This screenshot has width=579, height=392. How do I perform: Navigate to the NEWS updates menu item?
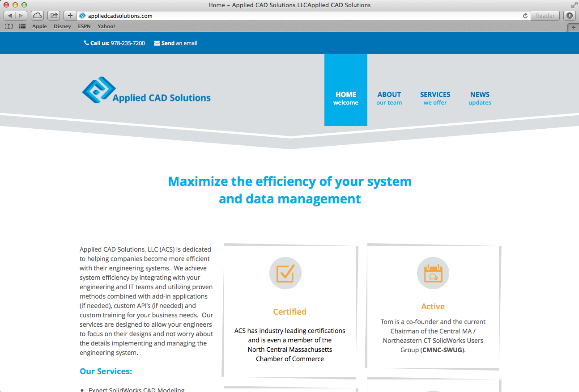pos(480,98)
